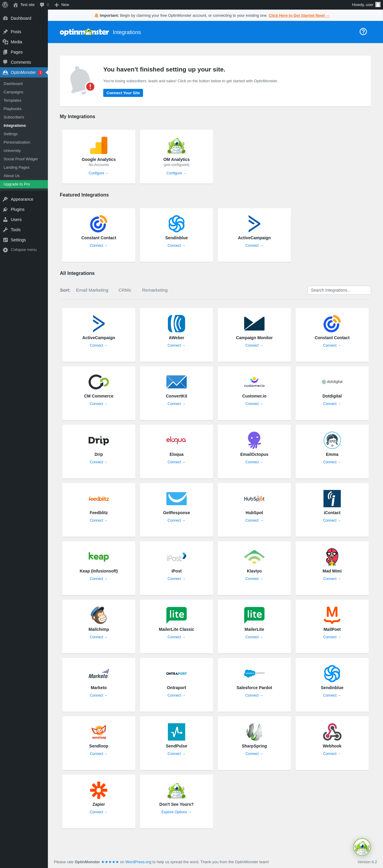
Task: Sort integrations by Remarketing
Action: point(155,290)
